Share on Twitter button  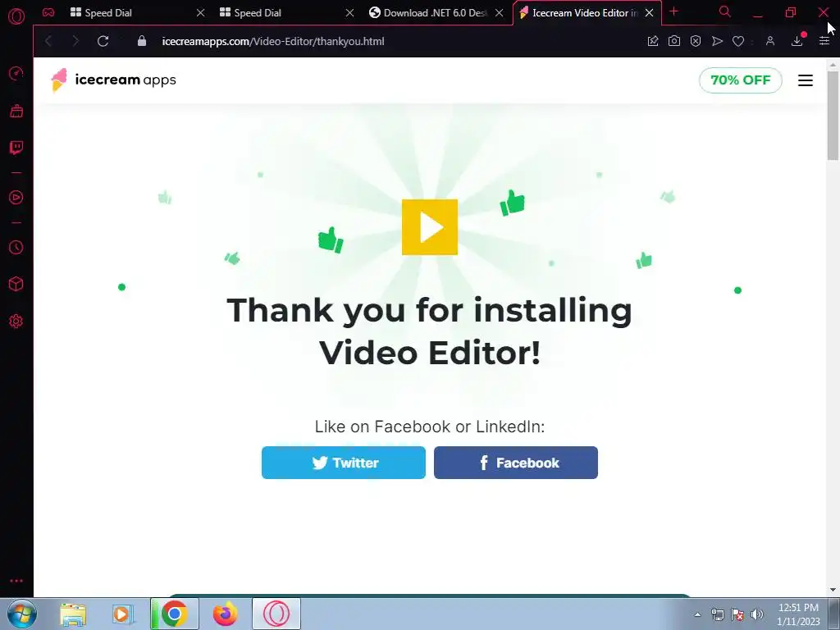coord(344,463)
